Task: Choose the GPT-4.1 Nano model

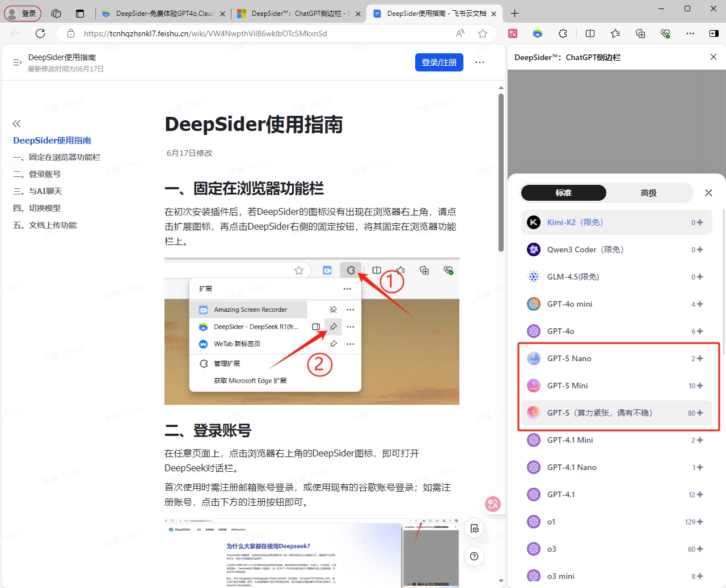Action: 617,467
